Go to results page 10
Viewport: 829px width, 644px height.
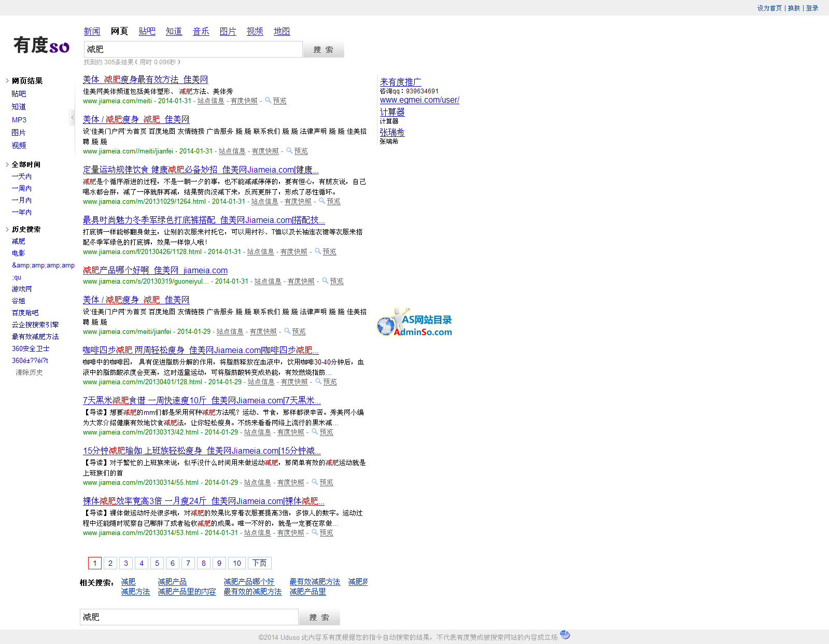[x=237, y=563]
